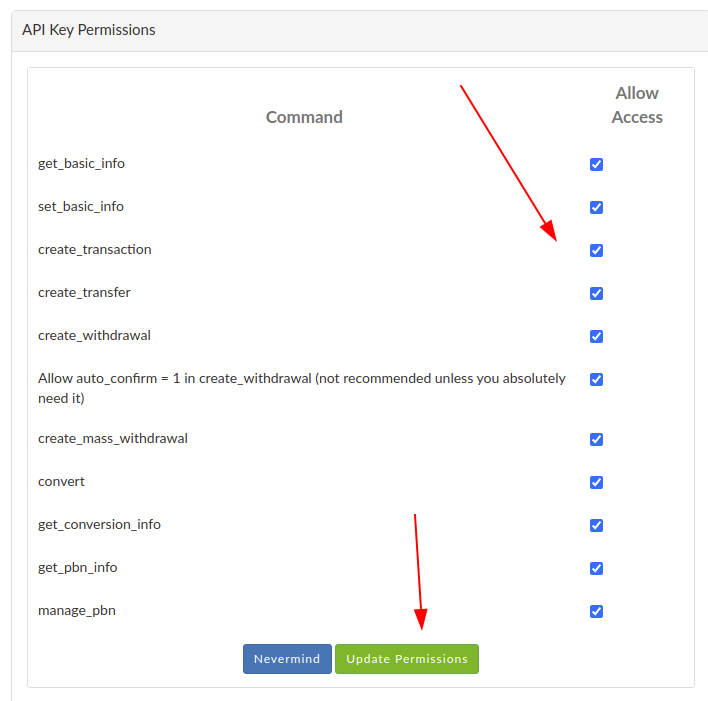The height and width of the screenshot is (701, 708).
Task: Click the auto_confirm warning description text
Action: (301, 388)
